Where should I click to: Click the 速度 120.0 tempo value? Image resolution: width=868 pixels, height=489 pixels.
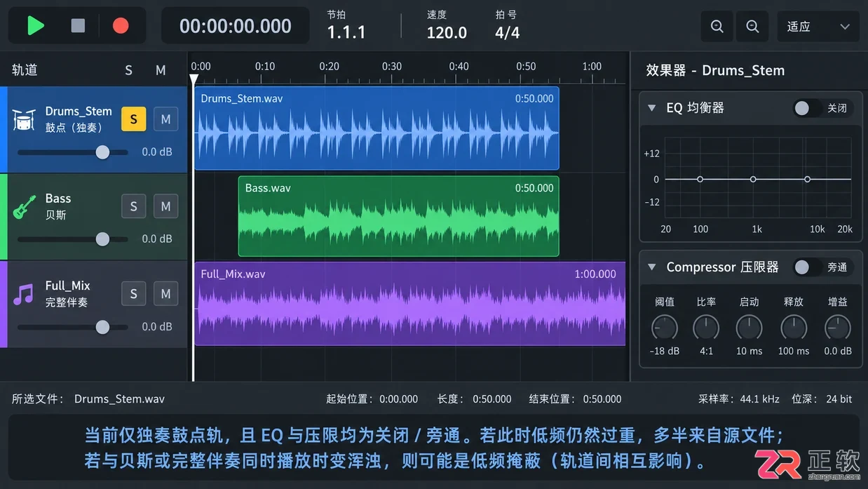[x=447, y=33]
